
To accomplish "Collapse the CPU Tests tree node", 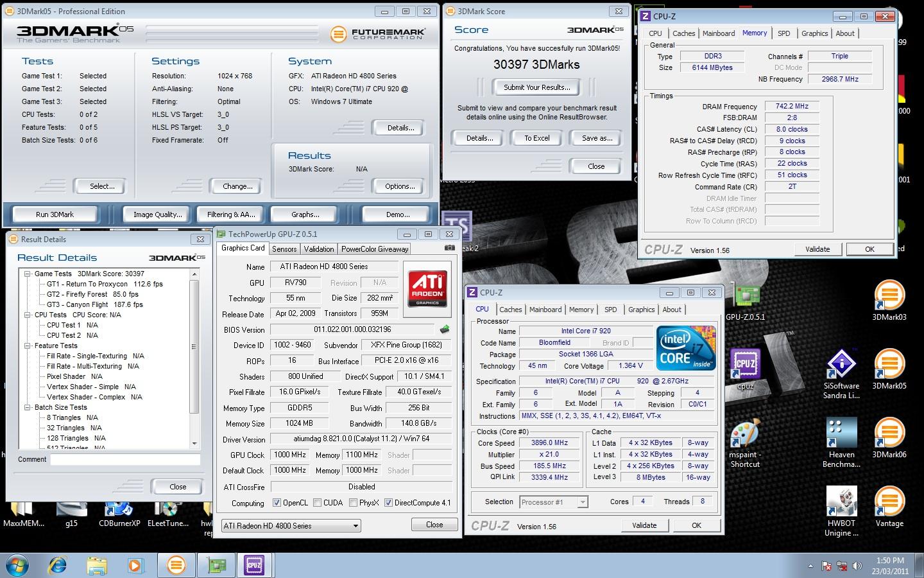I will point(28,315).
